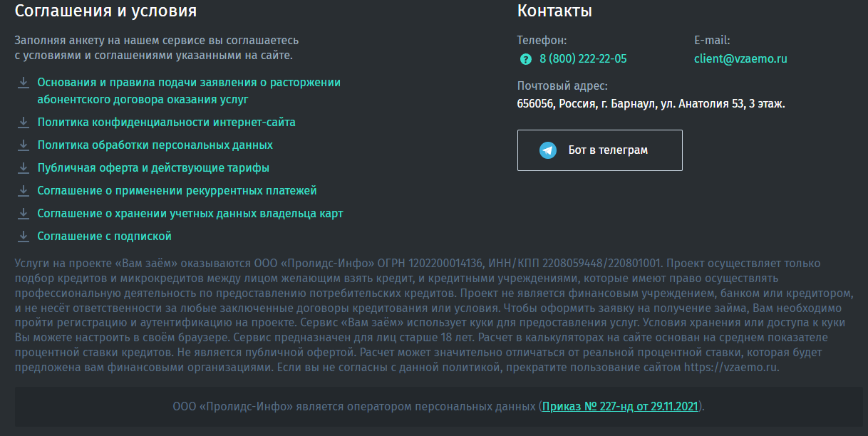
Task: Open «Соглашение с подпиской» link
Action: click(104, 237)
